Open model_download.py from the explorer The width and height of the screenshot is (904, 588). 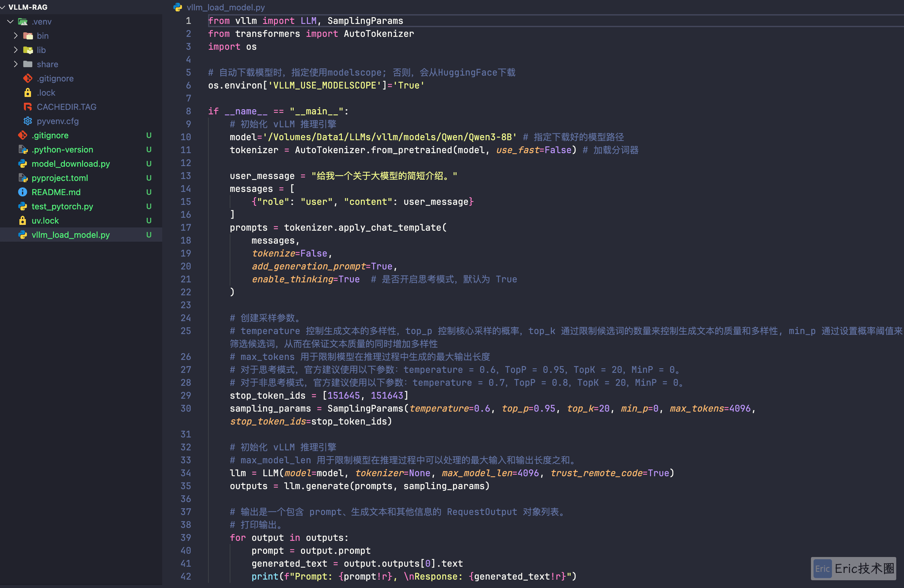pos(71,164)
